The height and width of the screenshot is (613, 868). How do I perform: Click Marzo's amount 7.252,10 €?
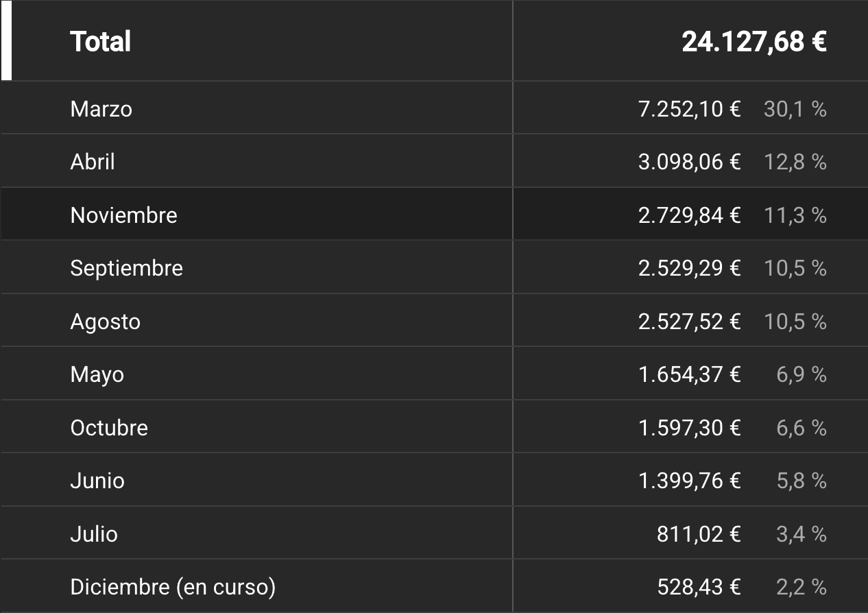689,109
